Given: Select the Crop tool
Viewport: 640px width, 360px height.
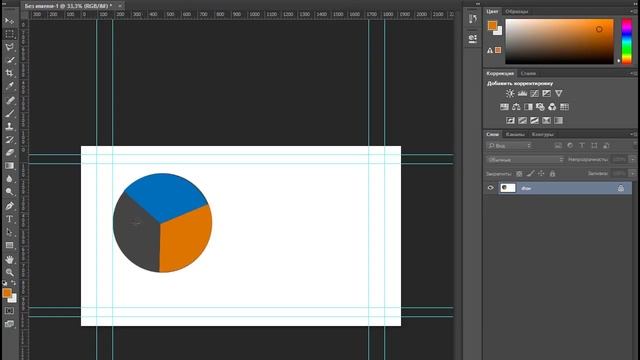Looking at the screenshot, I should pos(9,73).
